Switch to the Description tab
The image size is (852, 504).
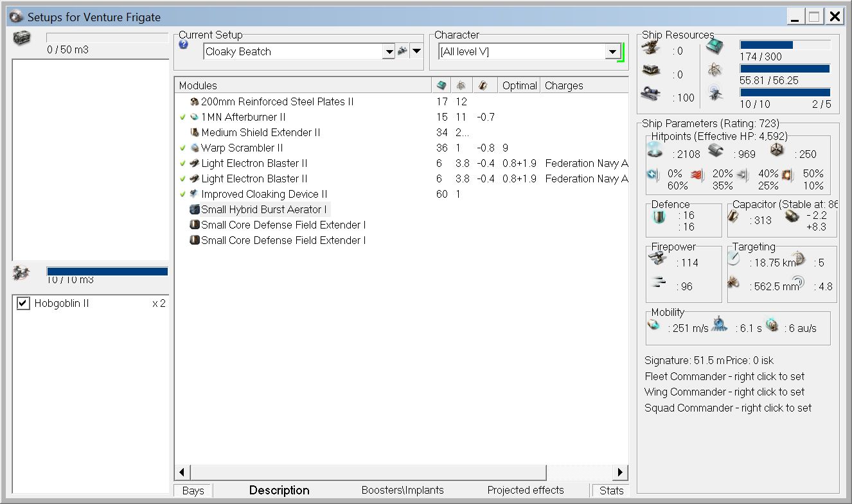[x=280, y=490]
